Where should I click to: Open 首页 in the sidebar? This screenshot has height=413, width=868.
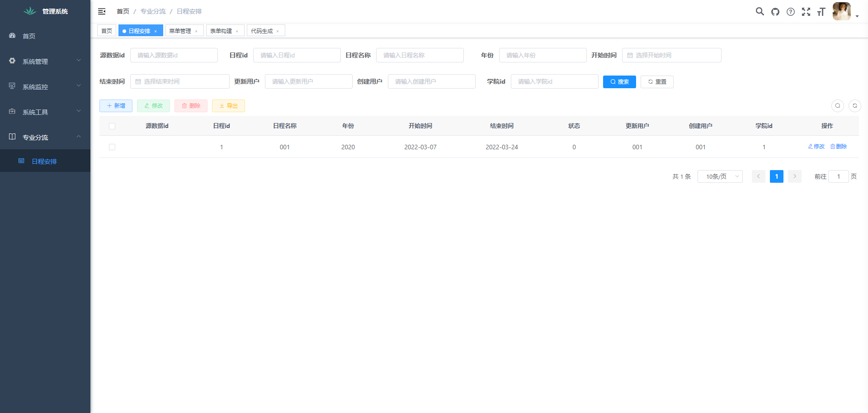(x=45, y=36)
